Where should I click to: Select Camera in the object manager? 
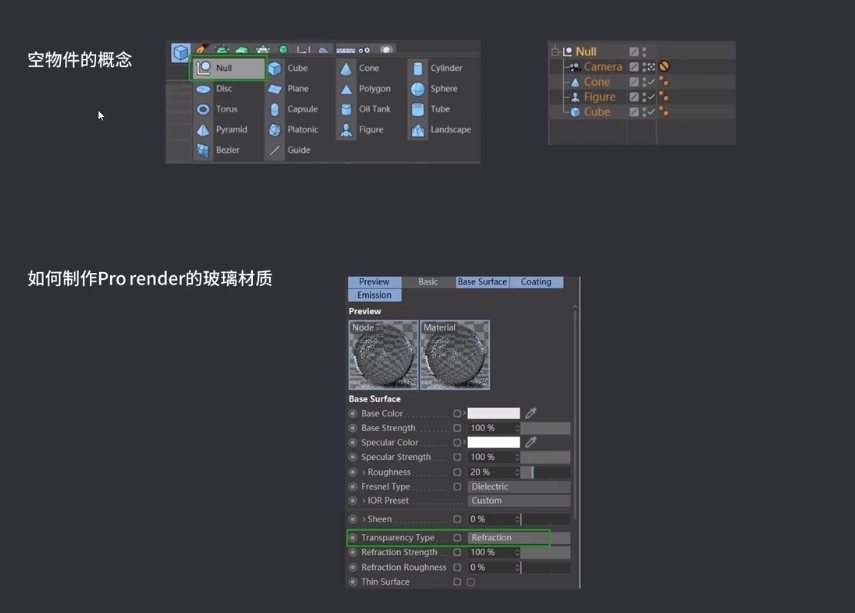603,67
